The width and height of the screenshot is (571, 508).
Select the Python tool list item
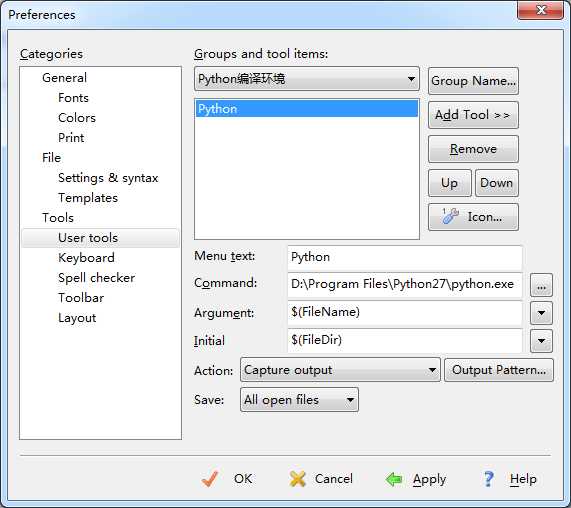(307, 109)
